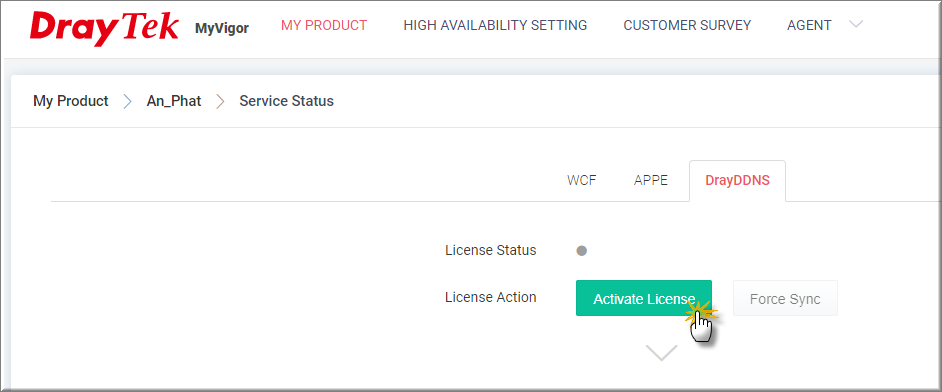Select the AGENT menu item
This screenshot has height=392, width=942.
click(809, 25)
